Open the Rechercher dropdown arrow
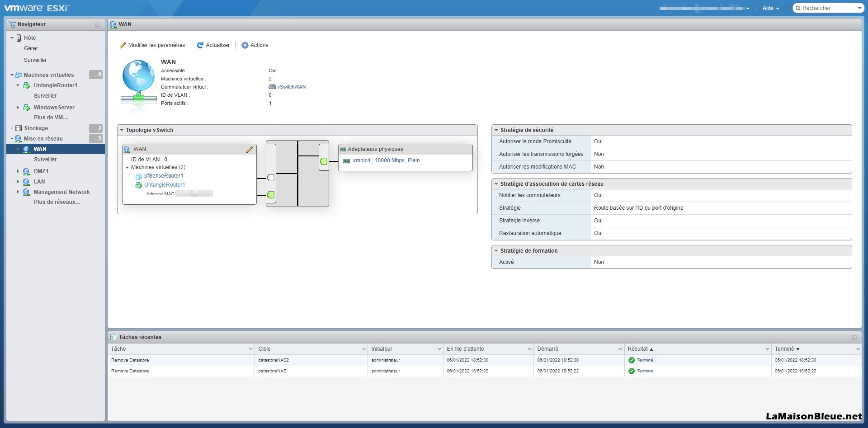The image size is (868, 428). pyautogui.click(x=859, y=8)
